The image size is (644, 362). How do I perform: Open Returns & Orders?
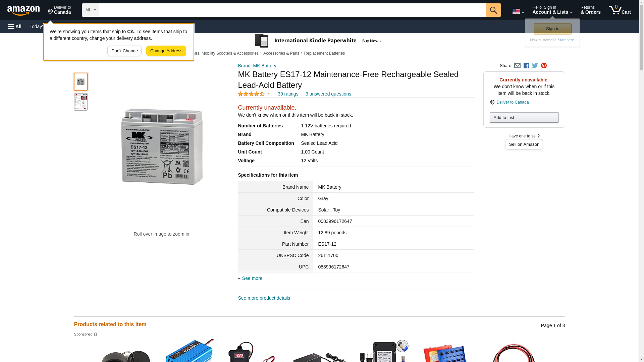[590, 10]
